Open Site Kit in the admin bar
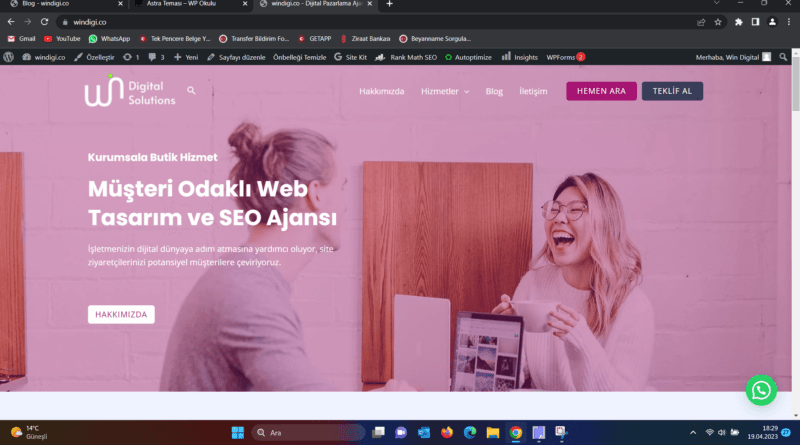The width and height of the screenshot is (800, 445). click(x=351, y=57)
